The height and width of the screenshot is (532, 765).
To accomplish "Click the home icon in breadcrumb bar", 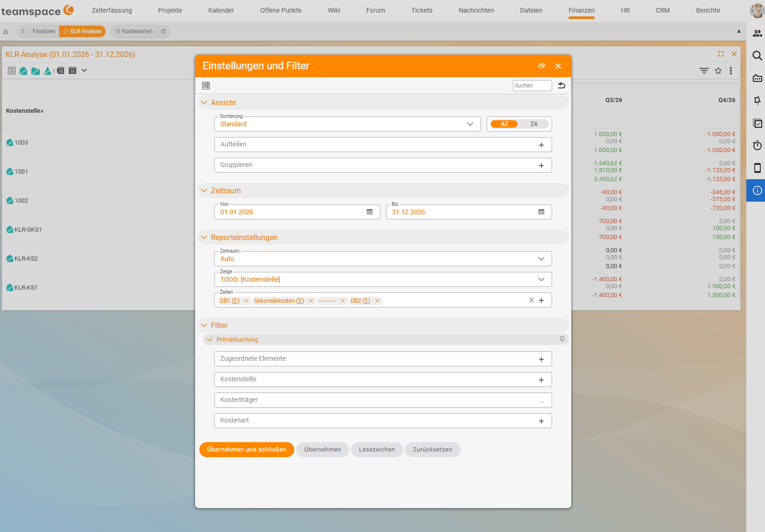I will 6,31.
